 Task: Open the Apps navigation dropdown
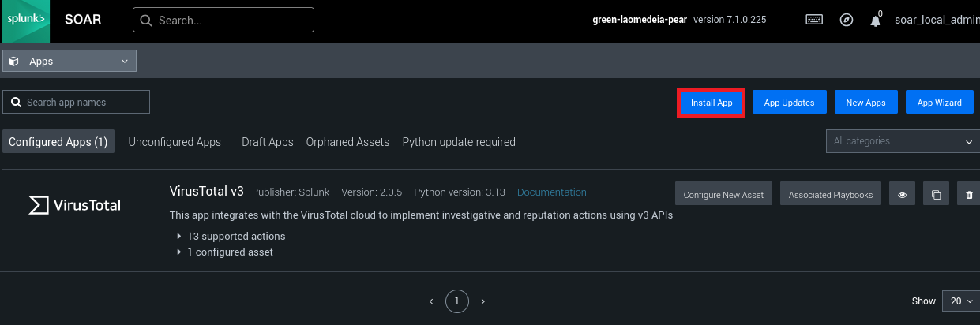(69, 61)
